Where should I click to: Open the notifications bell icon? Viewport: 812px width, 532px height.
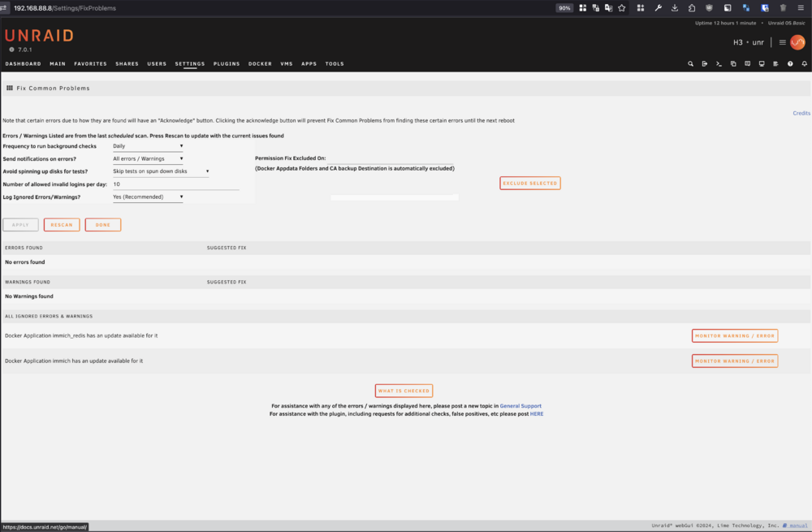(804, 63)
